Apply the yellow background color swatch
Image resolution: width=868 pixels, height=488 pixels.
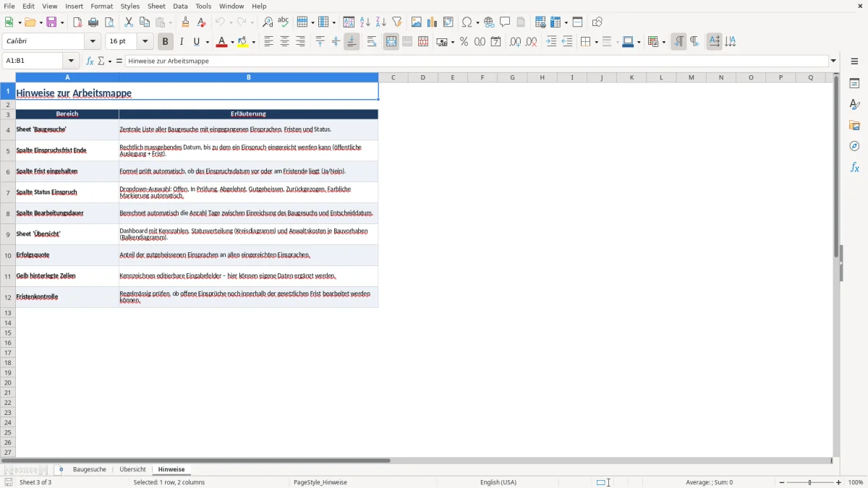click(x=244, y=42)
